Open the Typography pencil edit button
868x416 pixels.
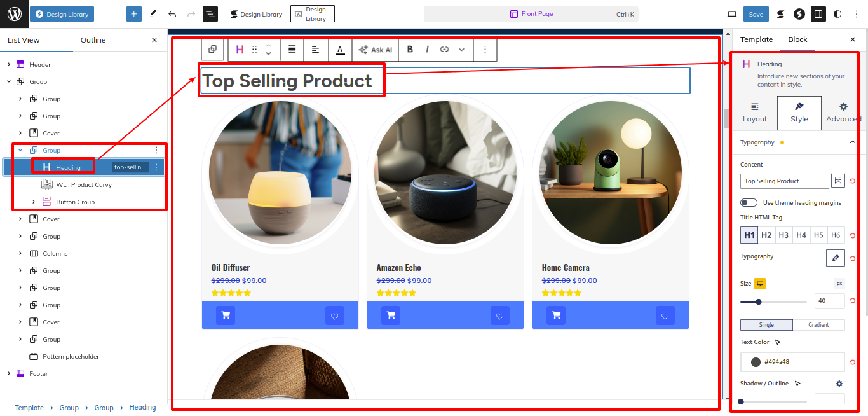[x=836, y=258]
